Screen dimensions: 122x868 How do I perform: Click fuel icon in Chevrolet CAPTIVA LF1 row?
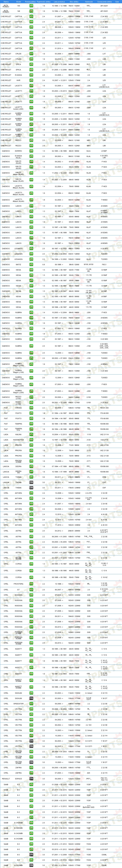tap(31, 49)
